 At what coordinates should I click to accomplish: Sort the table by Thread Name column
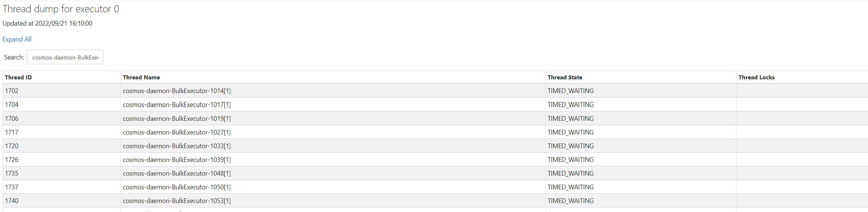point(141,77)
